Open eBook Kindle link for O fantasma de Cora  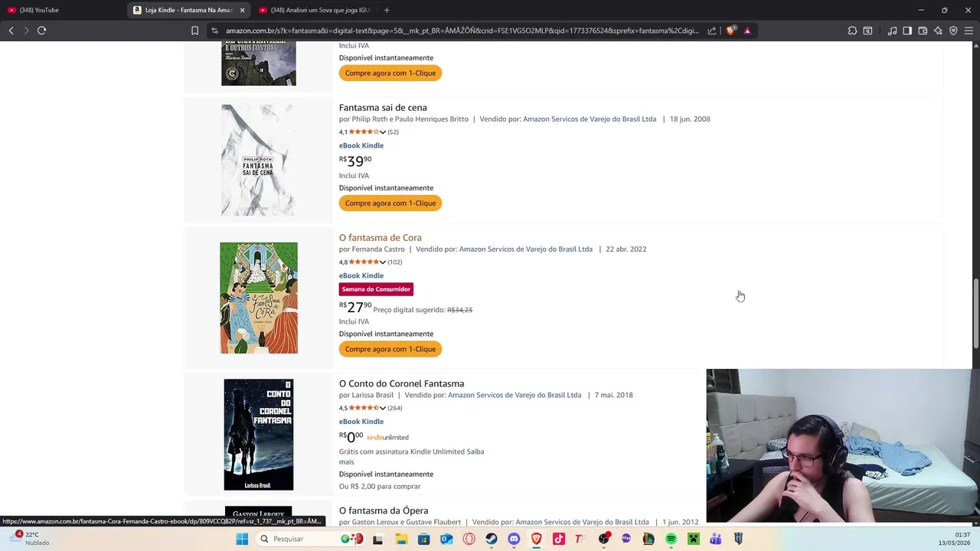pyautogui.click(x=361, y=275)
